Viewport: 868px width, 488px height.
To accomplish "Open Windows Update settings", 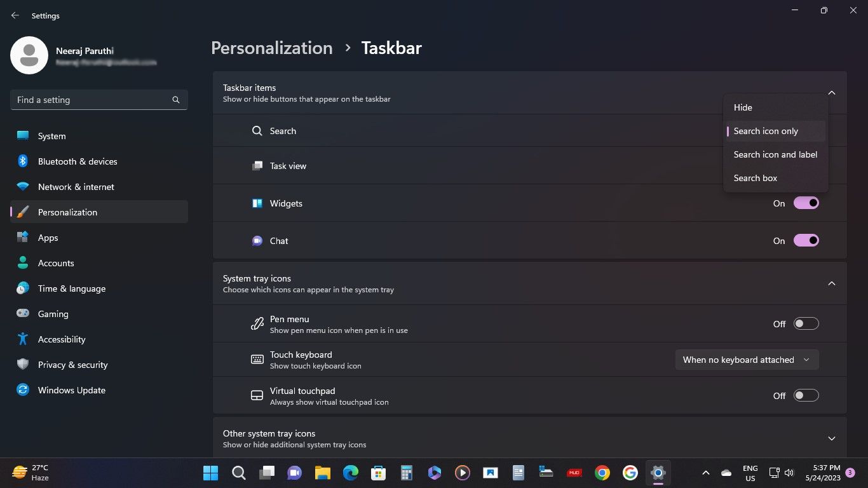I will [71, 390].
